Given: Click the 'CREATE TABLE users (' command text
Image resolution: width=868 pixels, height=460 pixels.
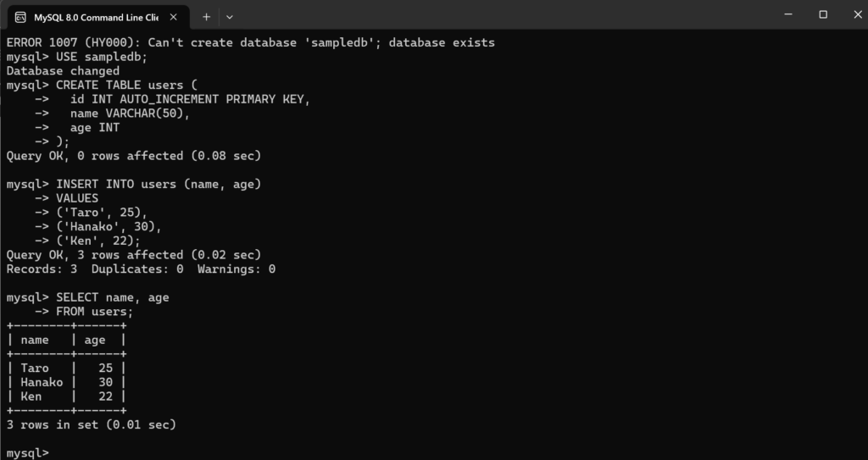Looking at the screenshot, I should [x=119, y=85].
